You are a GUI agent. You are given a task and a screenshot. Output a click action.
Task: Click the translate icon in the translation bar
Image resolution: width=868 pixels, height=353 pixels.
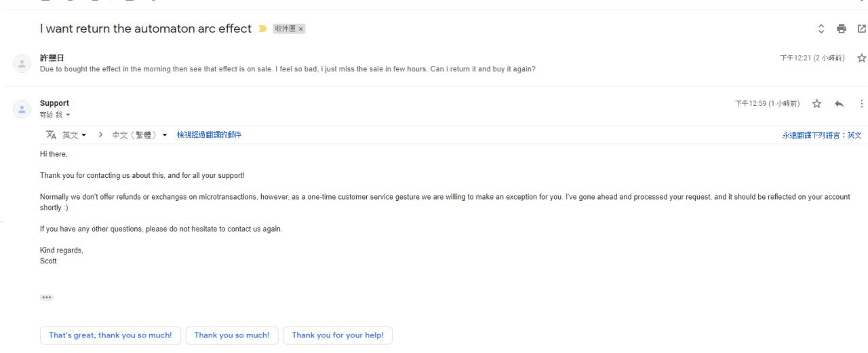tap(51, 135)
